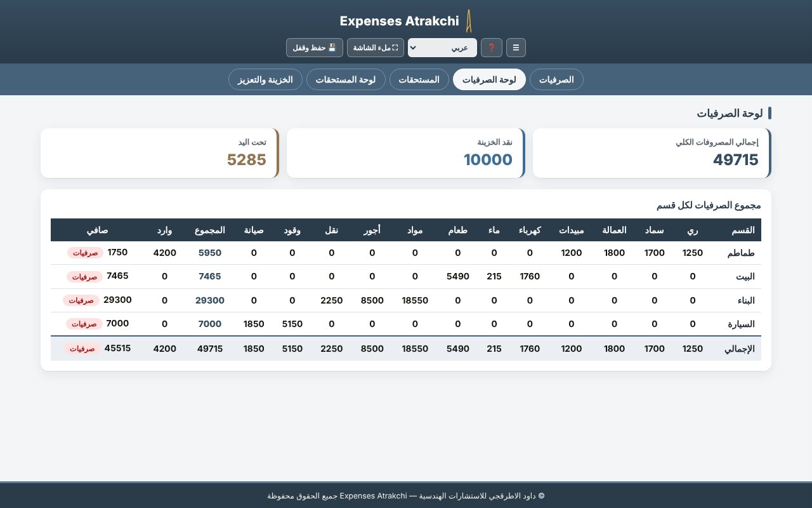The height and width of the screenshot is (508, 812).
Task: Click the treasury cash value 10000
Action: (x=488, y=159)
